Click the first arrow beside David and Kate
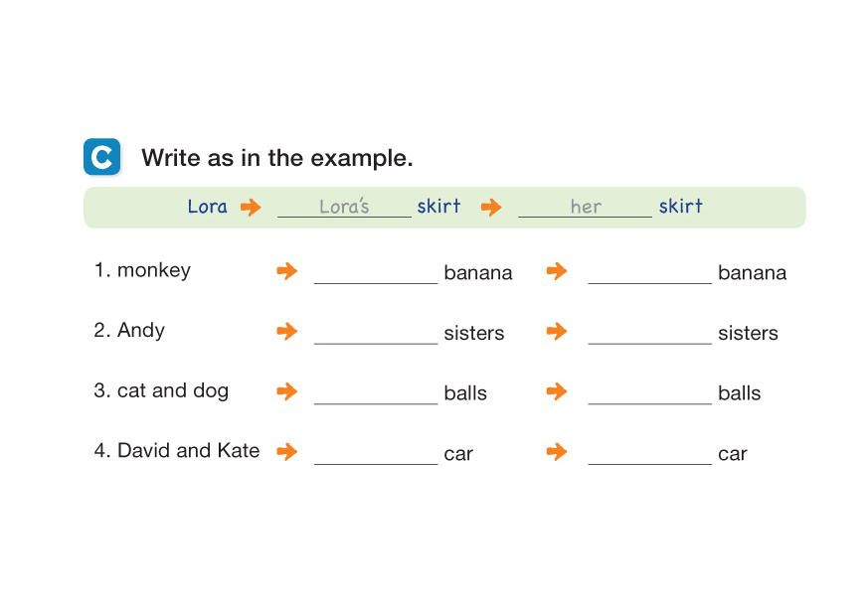This screenshot has width=868, height=608. pos(287,452)
